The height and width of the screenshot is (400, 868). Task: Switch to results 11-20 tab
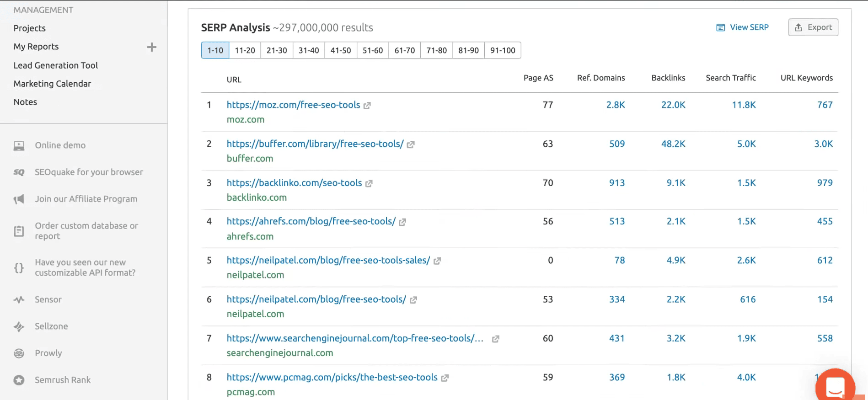[245, 50]
